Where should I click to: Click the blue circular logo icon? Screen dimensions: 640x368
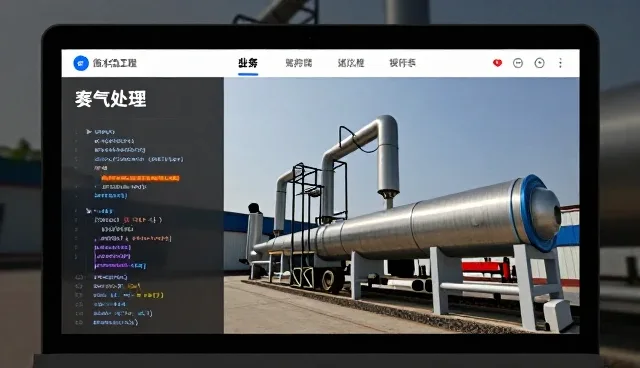coord(81,63)
